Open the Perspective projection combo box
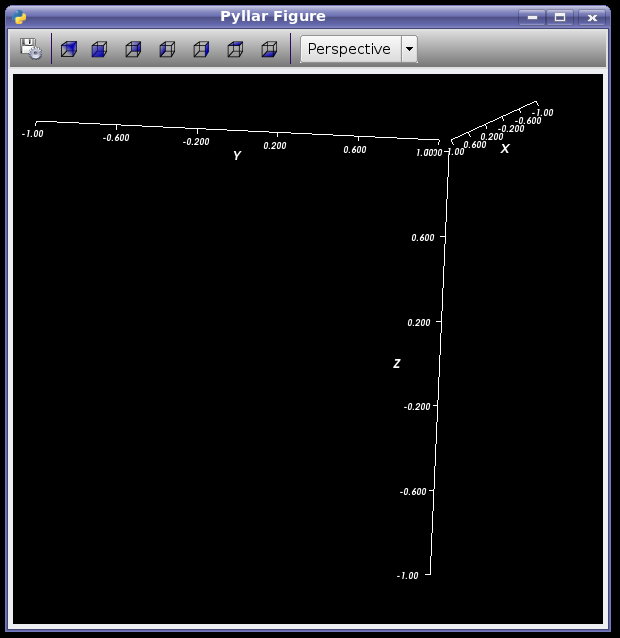The height and width of the screenshot is (638, 620). point(349,49)
